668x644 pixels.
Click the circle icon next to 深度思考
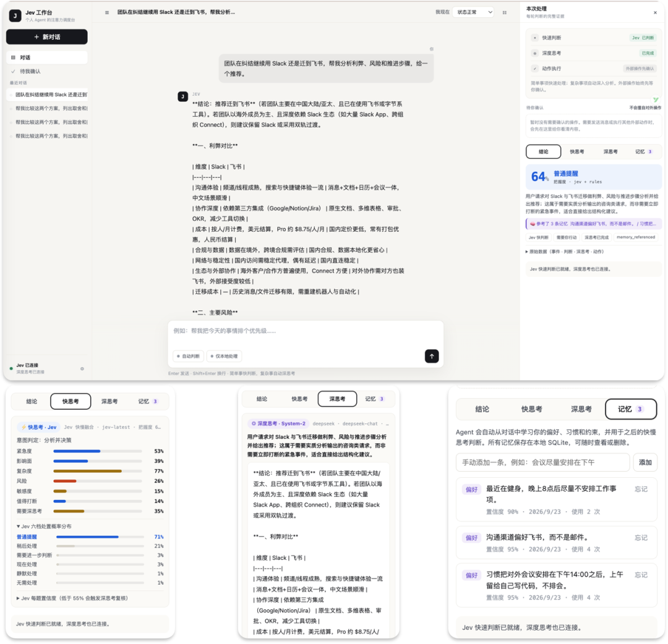(534, 53)
